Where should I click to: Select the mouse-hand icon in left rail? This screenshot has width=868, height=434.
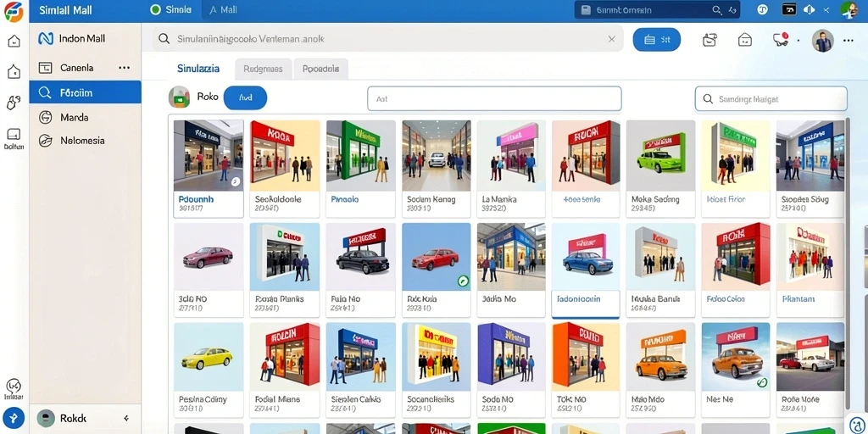[14, 103]
